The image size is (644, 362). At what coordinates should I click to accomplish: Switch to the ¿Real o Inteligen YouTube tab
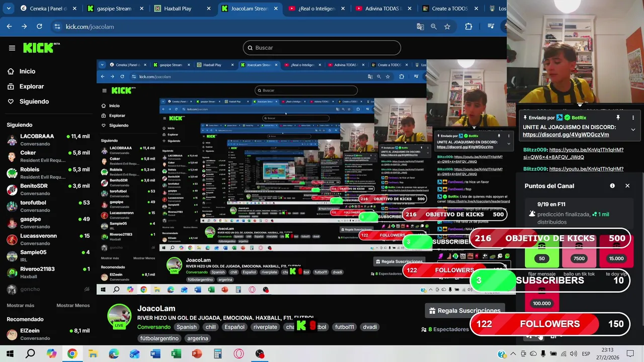tap(317, 9)
